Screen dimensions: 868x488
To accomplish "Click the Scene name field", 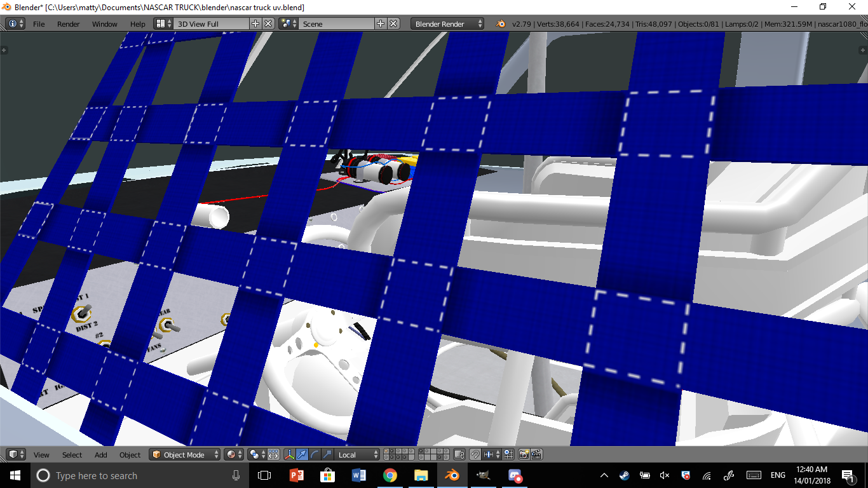I will (337, 24).
